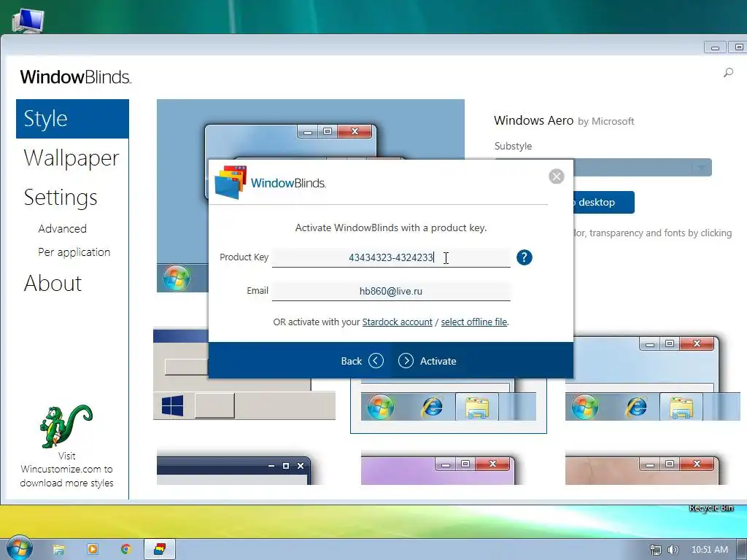
Task: Click the search magnifier icon
Action: point(728,72)
